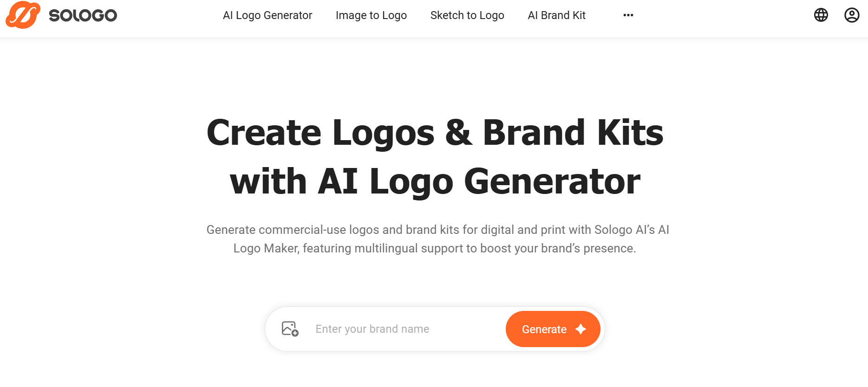Click the sparkle star on Generate
Viewport: 868px width, 387px height.
[581, 329]
